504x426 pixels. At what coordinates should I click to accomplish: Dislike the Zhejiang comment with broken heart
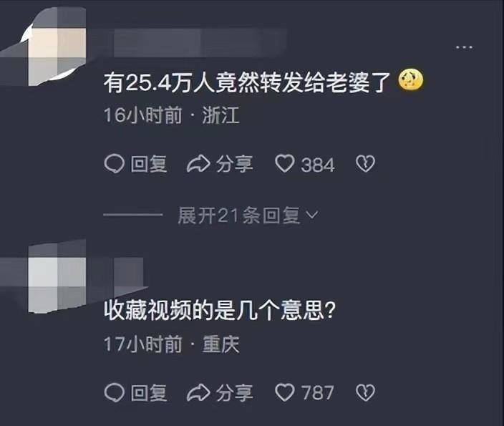coord(365,164)
